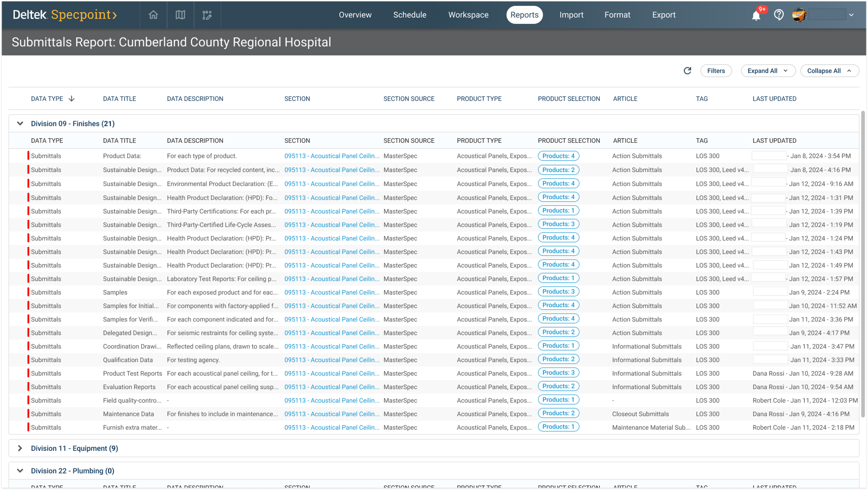Open the map/book icon in header

[180, 15]
